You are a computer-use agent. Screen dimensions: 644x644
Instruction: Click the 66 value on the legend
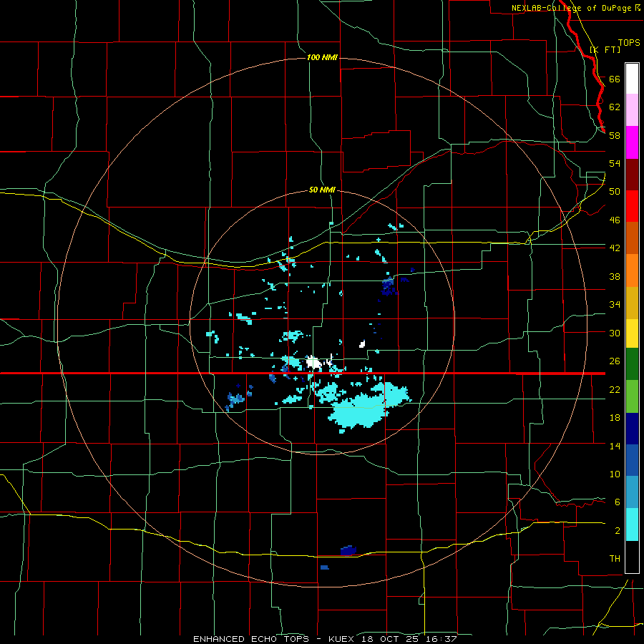coord(615,79)
